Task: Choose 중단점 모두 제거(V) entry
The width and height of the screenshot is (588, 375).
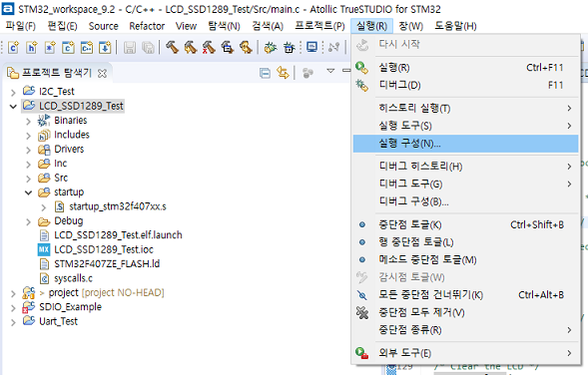Action: (x=465, y=312)
